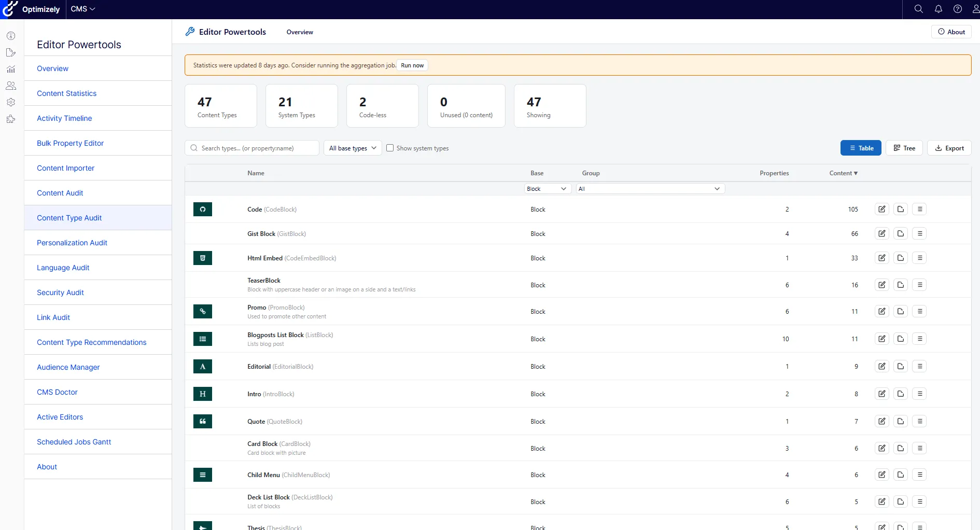Click the Overview breadcrumb link
This screenshot has width=980, height=530.
point(300,32)
